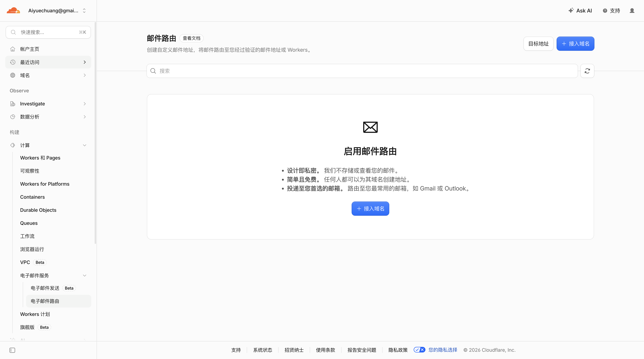
Task: Open VPC Beta page
Action: [33, 262]
